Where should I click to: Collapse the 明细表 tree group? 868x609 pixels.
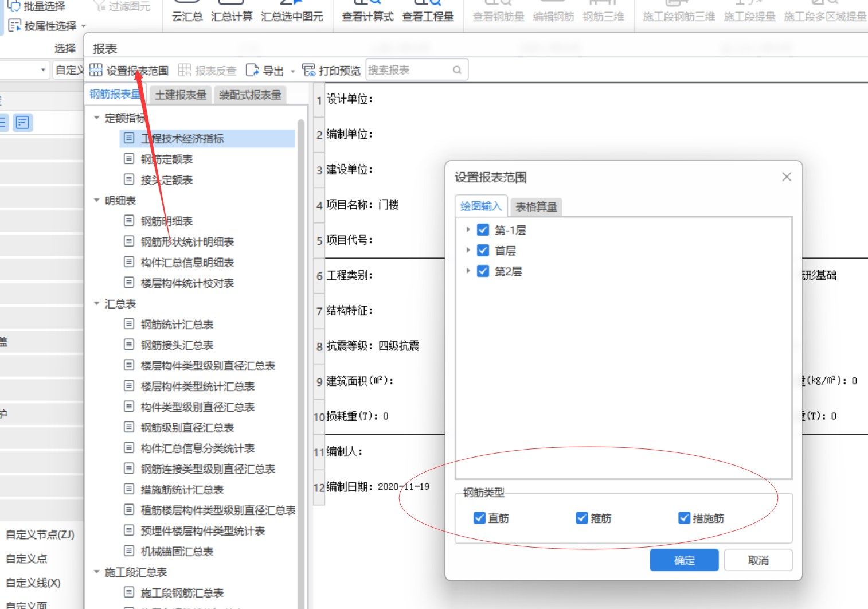coord(96,200)
